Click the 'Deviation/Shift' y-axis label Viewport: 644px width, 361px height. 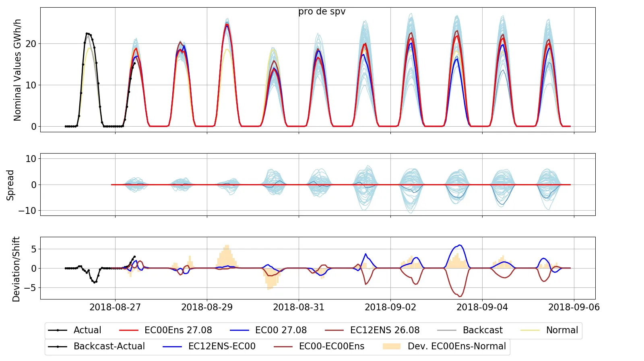[x=16, y=269]
